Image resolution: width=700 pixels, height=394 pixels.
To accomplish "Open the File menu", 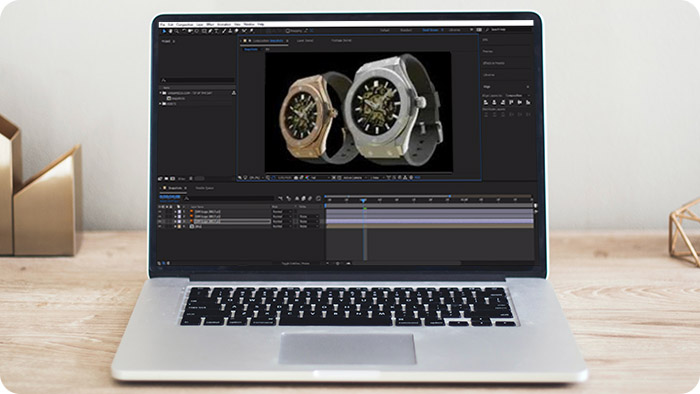I will [162, 24].
